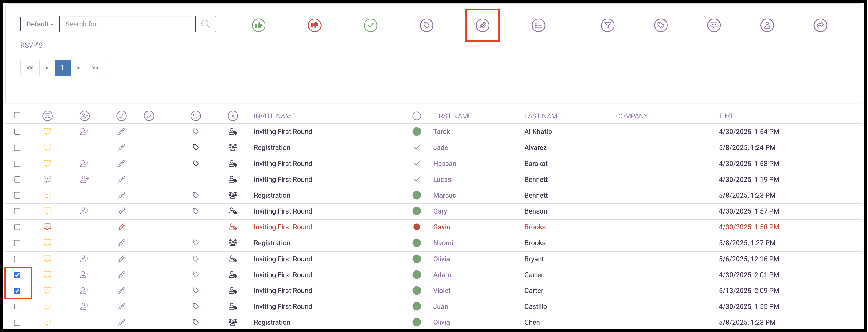Click tag icon in Adam Carter row
The image size is (868, 332).
point(195,274)
